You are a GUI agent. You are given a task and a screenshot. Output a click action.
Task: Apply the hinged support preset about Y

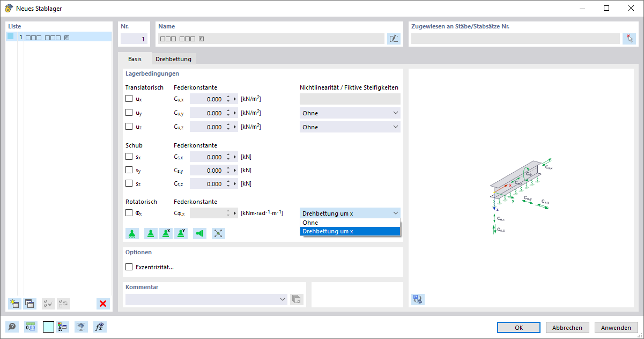pos(181,233)
